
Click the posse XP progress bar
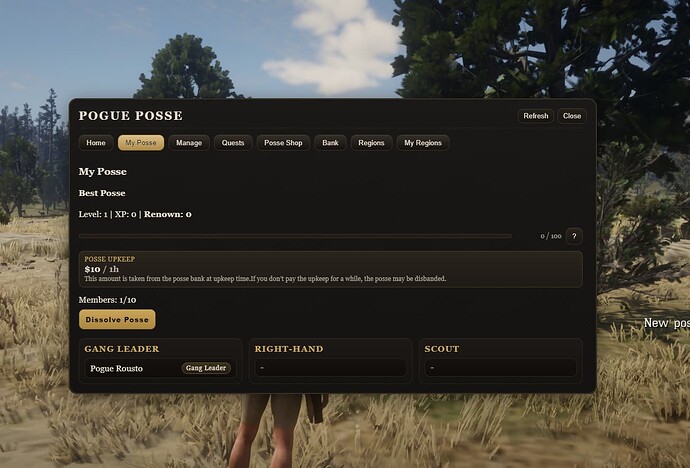[295, 236]
